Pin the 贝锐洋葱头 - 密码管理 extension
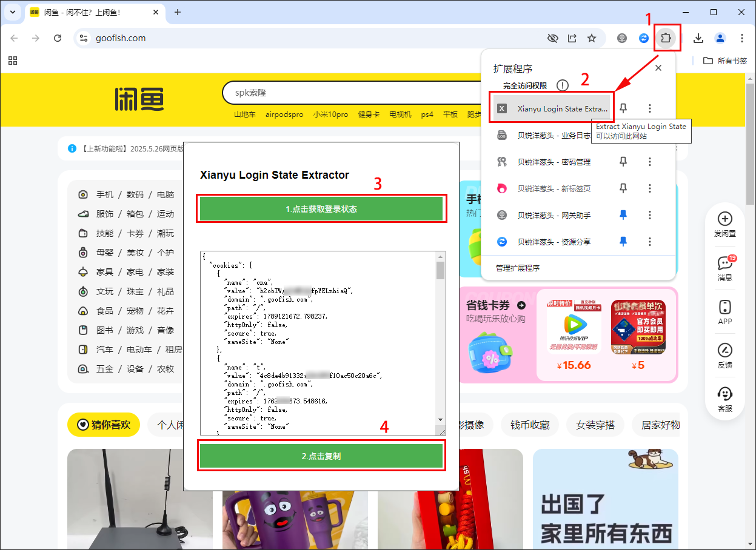 (623, 162)
